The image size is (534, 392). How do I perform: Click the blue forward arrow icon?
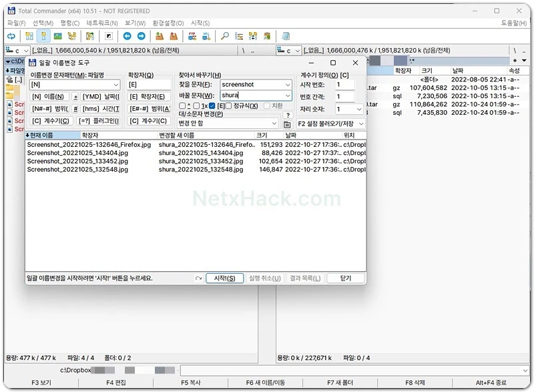point(142,36)
